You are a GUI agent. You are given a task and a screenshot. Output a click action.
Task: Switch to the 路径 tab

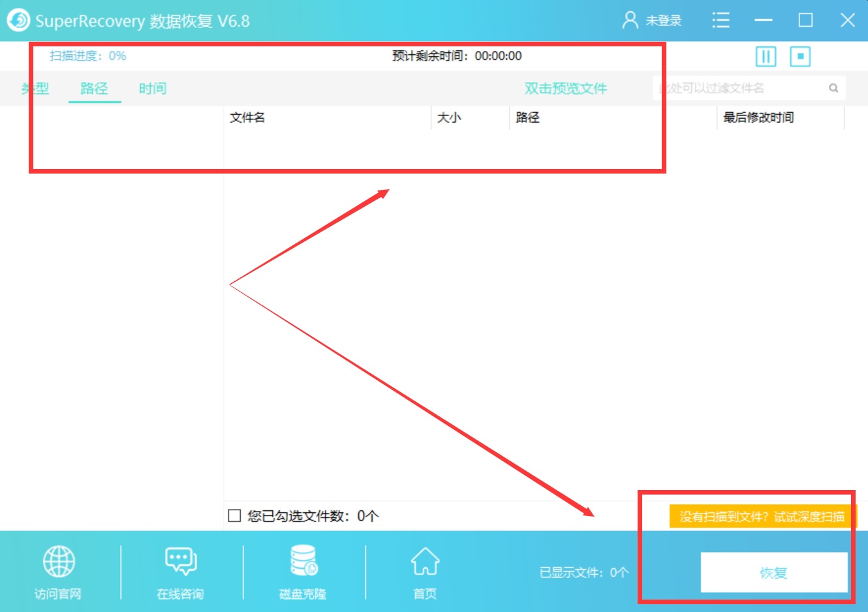[95, 89]
